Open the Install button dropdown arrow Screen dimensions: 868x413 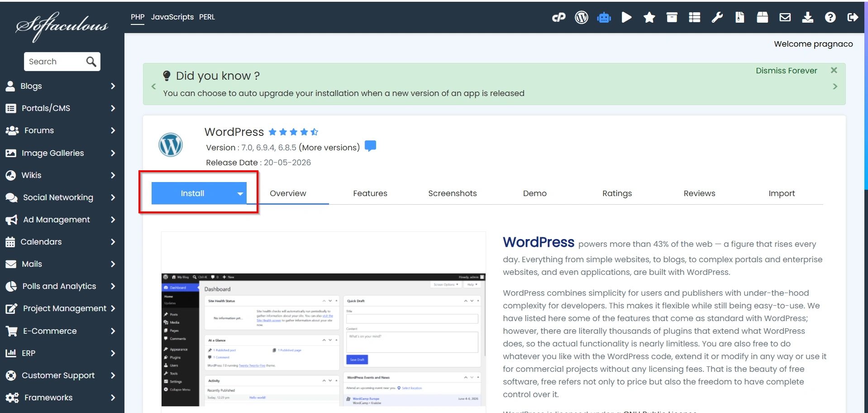tap(240, 193)
